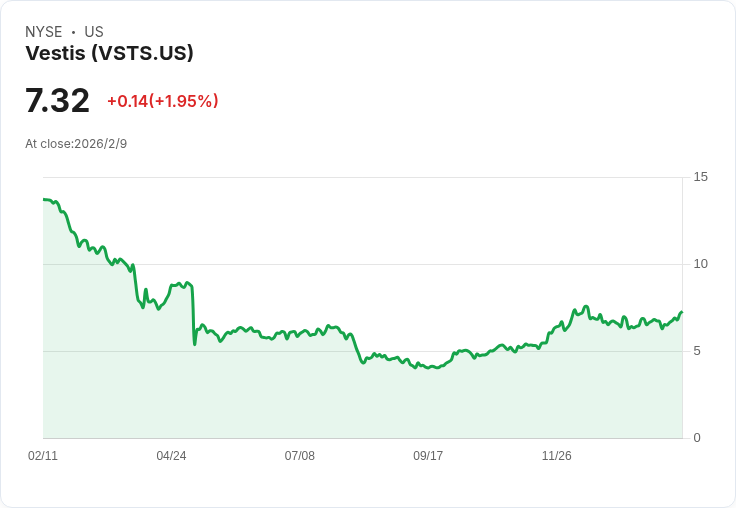Click the At close 2026/2/9 timestamp
Viewport: 736px width, 508px height.
[76, 144]
